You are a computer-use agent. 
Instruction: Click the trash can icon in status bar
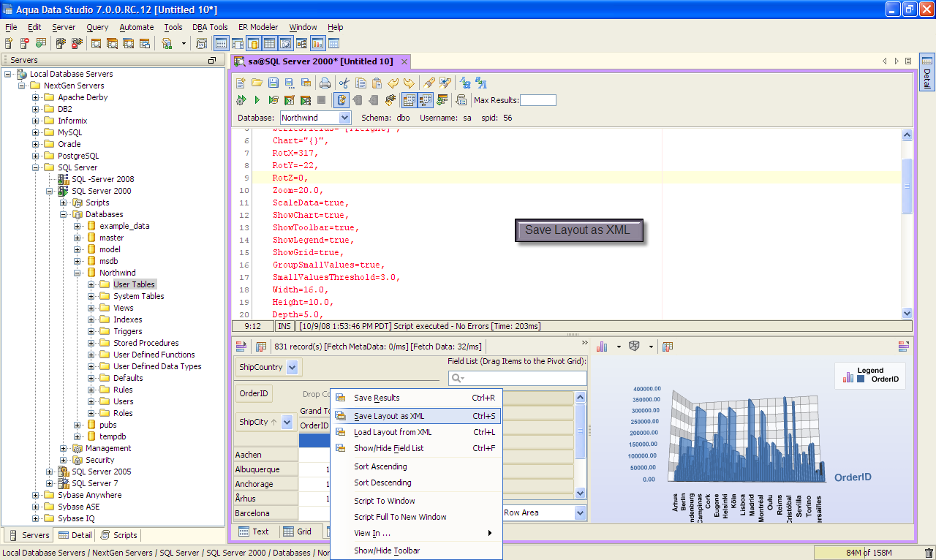(929, 553)
